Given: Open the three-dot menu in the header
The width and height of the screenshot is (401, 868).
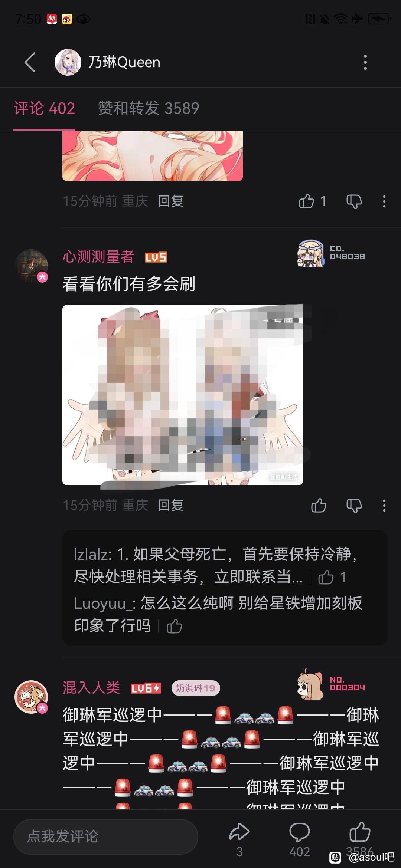Looking at the screenshot, I should click(x=365, y=62).
